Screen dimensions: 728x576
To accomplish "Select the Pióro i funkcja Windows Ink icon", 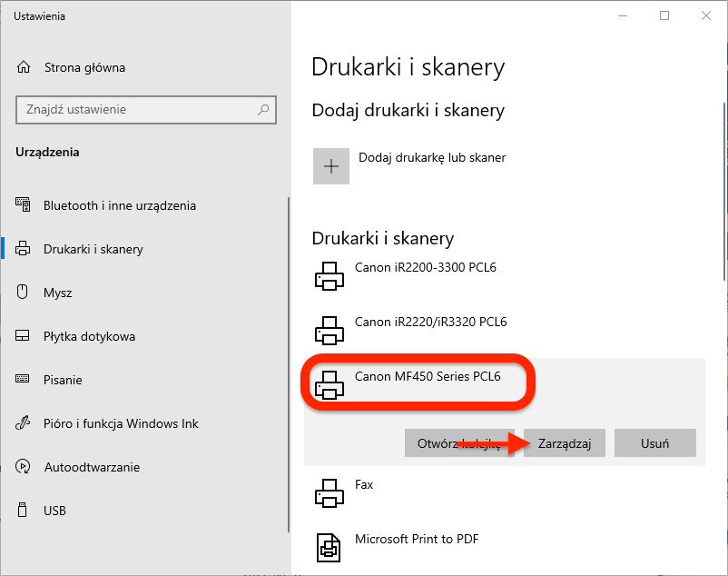I will point(25,423).
